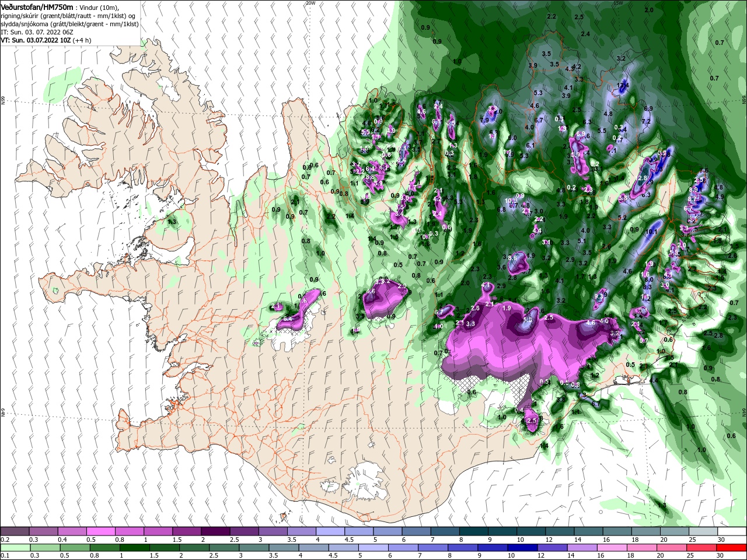The image size is (747, 560).
Task: Click the medium green 0.5 rain legend swatch
Action: point(75,547)
